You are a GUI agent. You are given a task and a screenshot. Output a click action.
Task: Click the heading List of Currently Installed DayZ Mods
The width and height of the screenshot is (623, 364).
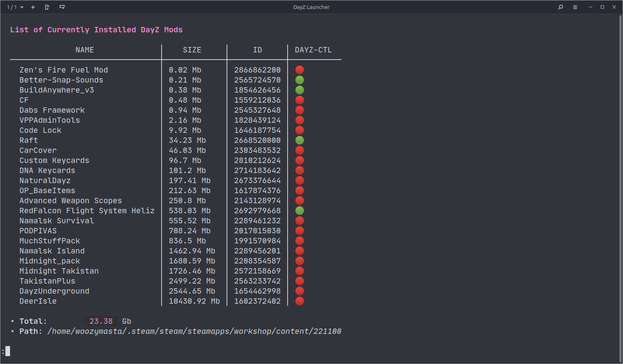coord(96,30)
